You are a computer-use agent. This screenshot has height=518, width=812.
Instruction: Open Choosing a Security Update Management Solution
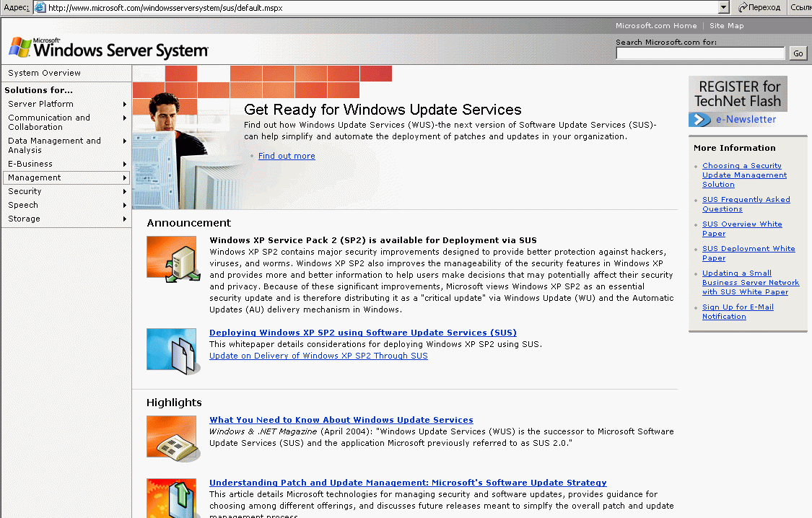[x=744, y=175]
